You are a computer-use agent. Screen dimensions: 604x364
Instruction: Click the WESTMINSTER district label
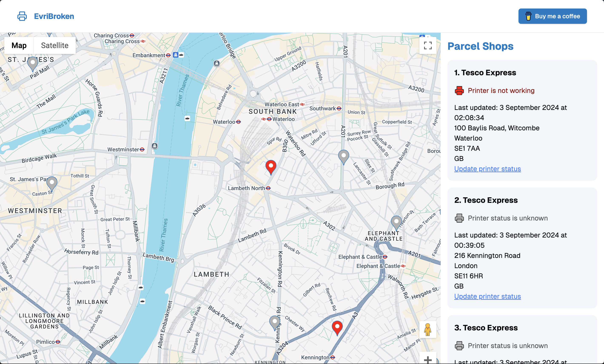tap(35, 211)
